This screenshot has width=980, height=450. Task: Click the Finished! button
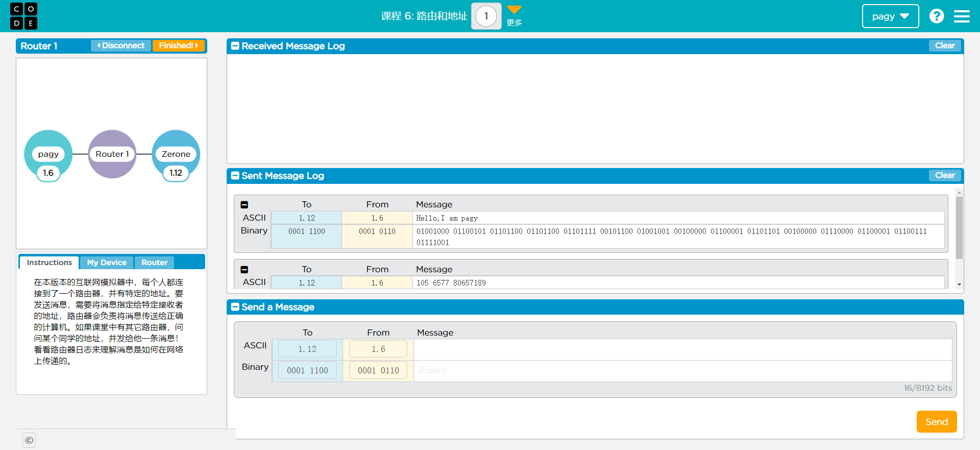(179, 45)
